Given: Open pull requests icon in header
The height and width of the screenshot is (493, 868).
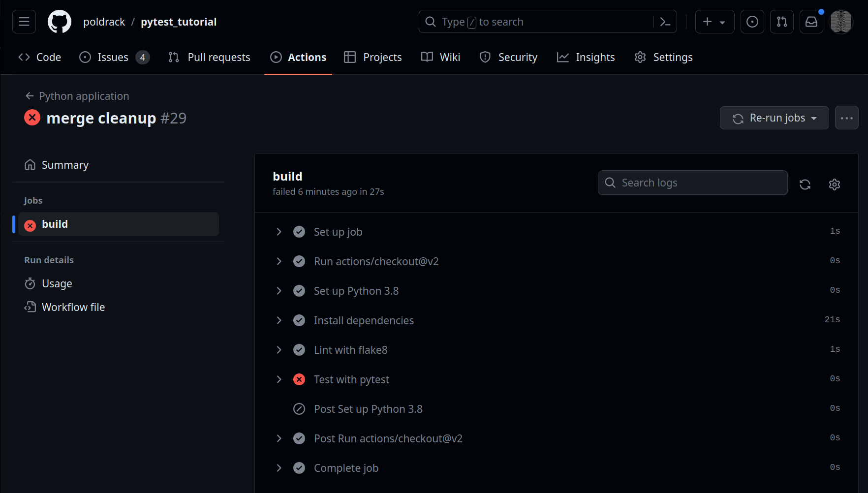Looking at the screenshot, I should click(781, 22).
